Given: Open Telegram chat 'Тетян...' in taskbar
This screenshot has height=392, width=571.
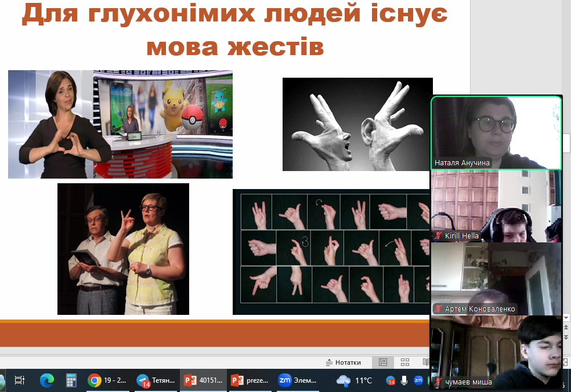Looking at the screenshot, I should (x=156, y=380).
